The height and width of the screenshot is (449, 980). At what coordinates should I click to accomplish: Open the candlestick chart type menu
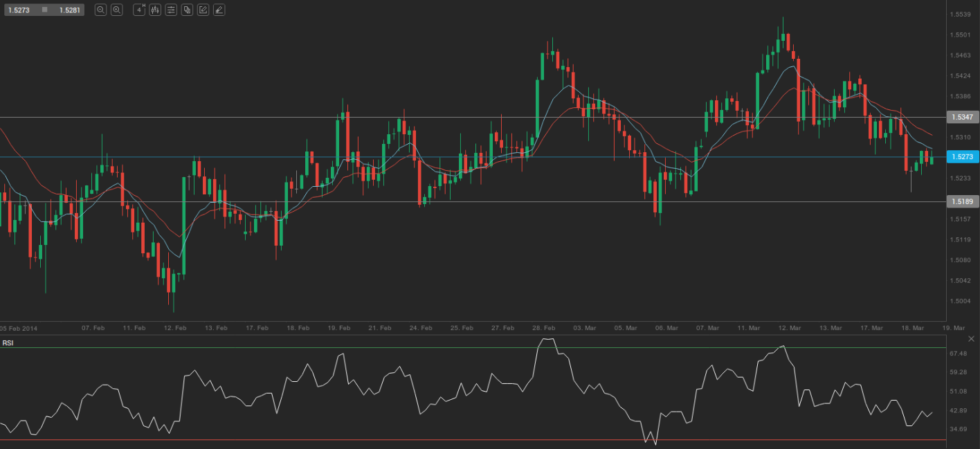(x=155, y=10)
